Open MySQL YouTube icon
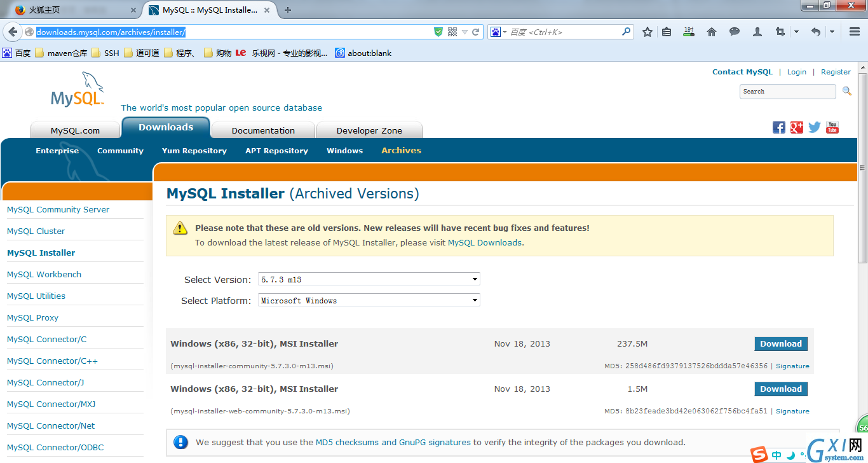 click(832, 127)
